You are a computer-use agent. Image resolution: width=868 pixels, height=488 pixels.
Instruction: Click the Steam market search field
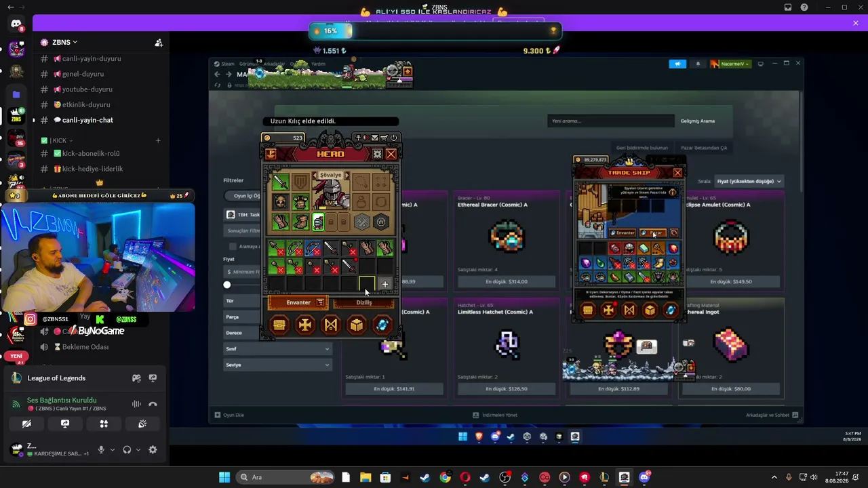click(611, 121)
